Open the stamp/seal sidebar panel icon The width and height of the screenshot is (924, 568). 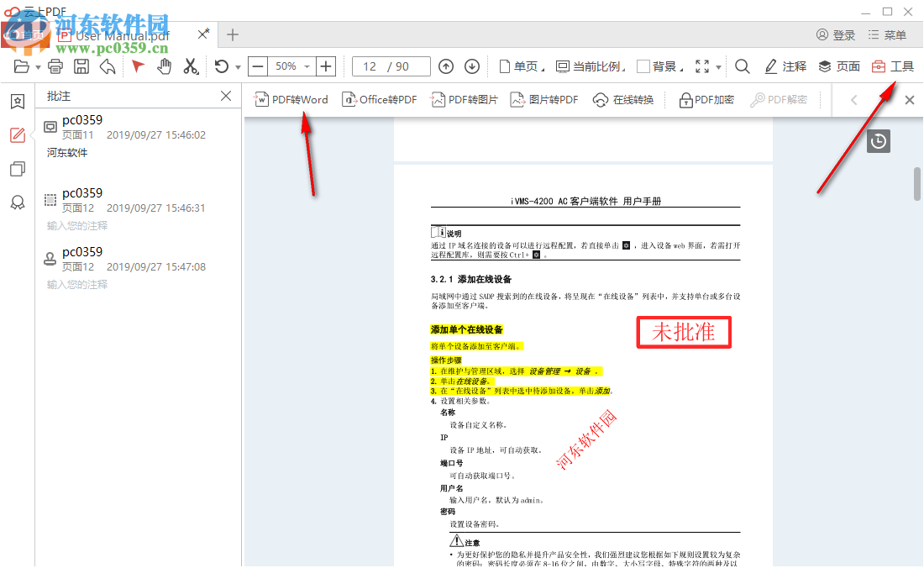(17, 202)
